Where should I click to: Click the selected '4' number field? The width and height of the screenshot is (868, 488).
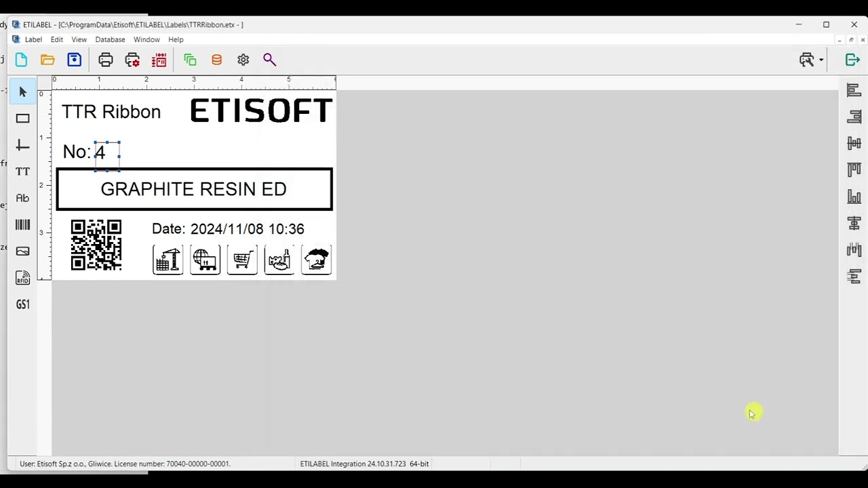pos(107,156)
